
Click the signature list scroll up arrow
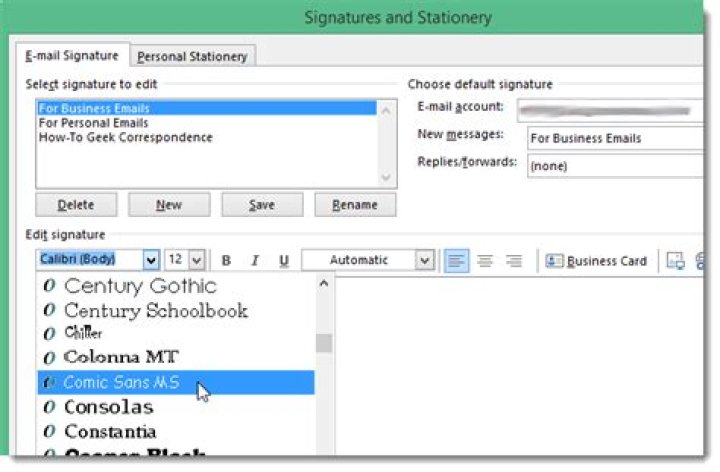[x=386, y=110]
